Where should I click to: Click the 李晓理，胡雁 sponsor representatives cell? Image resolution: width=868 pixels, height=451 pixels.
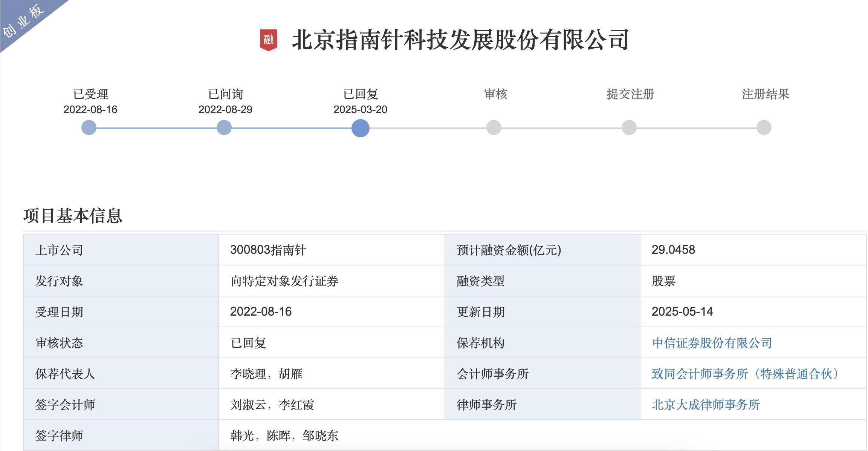click(x=266, y=374)
